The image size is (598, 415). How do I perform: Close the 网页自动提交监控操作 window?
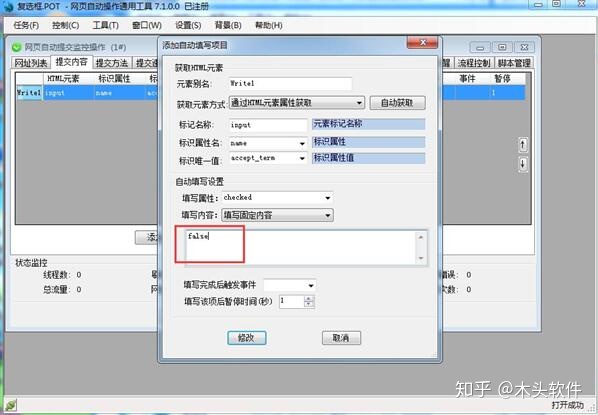[x=524, y=47]
